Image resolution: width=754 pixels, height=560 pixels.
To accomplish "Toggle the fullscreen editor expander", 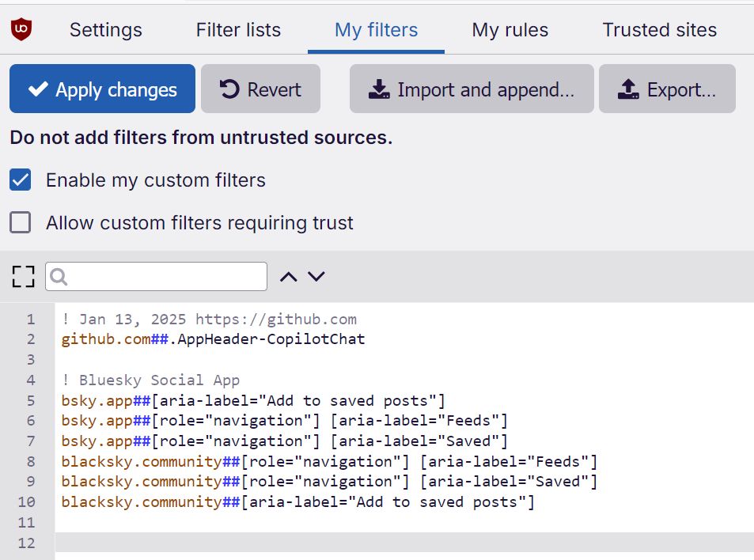I will (23, 276).
